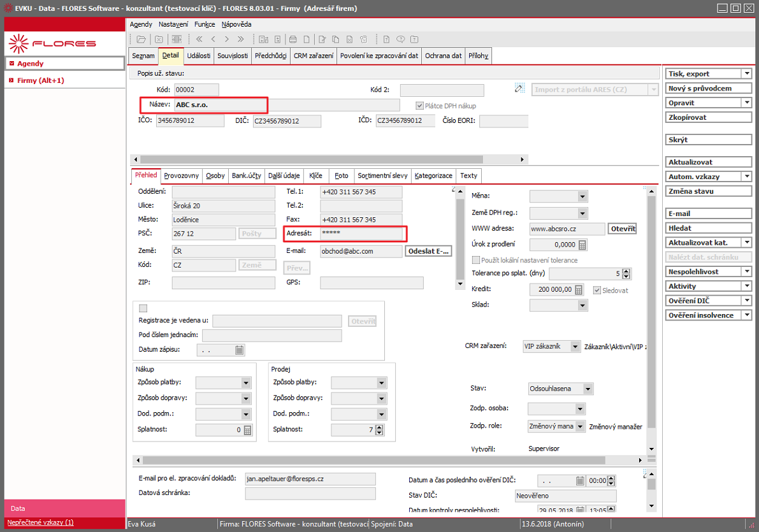Viewport: 759px width, 532px height.
Task: Open the CRM zařazení VIP zákazník dropdown
Action: [x=575, y=347]
